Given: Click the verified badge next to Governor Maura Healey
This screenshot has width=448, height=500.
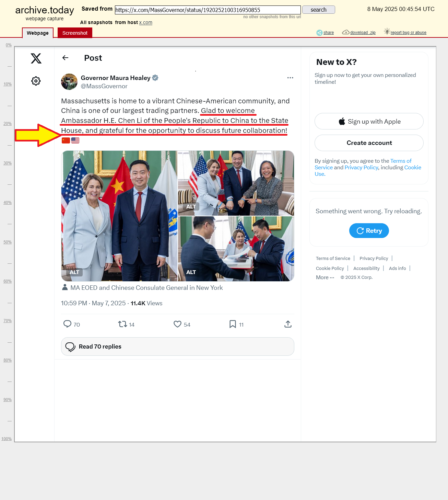Looking at the screenshot, I should 155,78.
